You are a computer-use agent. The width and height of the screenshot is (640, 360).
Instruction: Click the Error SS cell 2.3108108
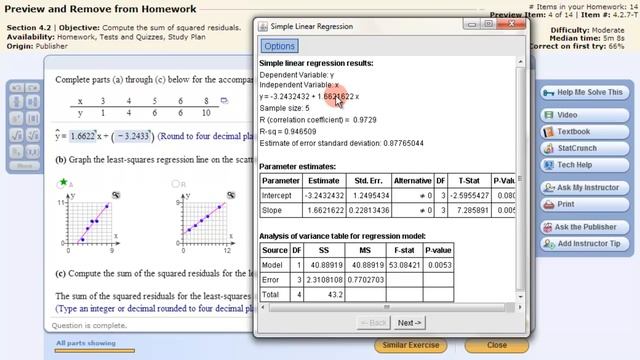324,280
